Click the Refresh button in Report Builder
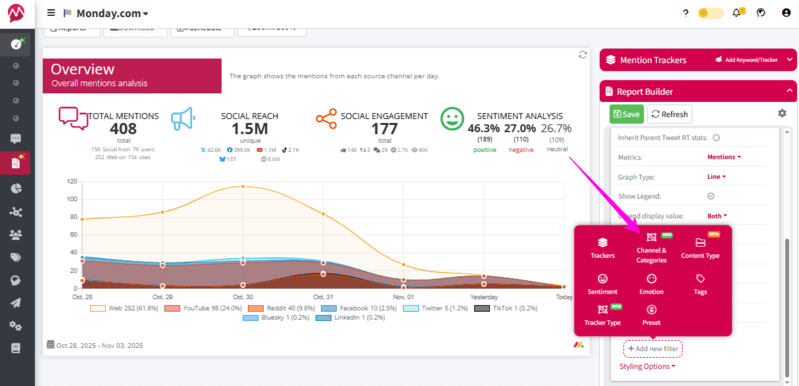 point(670,114)
